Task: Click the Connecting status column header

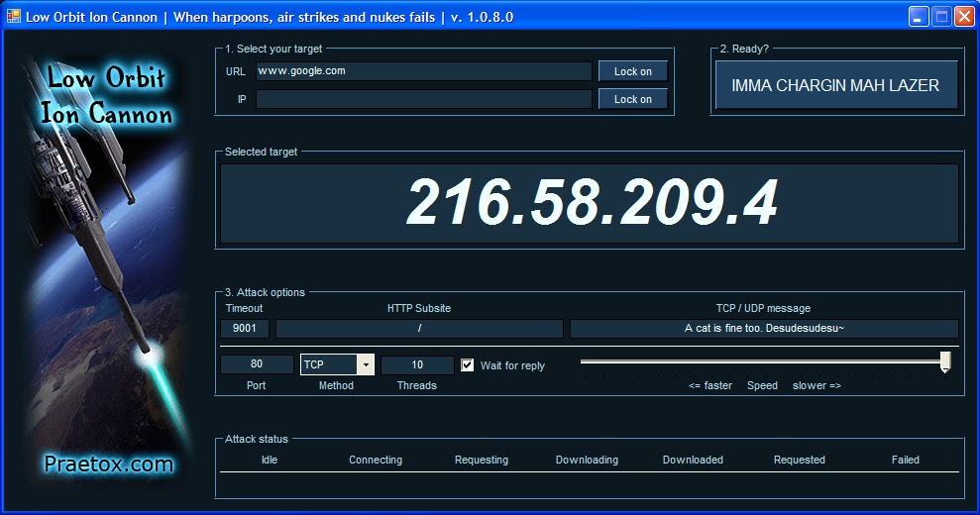Action: coord(376,460)
